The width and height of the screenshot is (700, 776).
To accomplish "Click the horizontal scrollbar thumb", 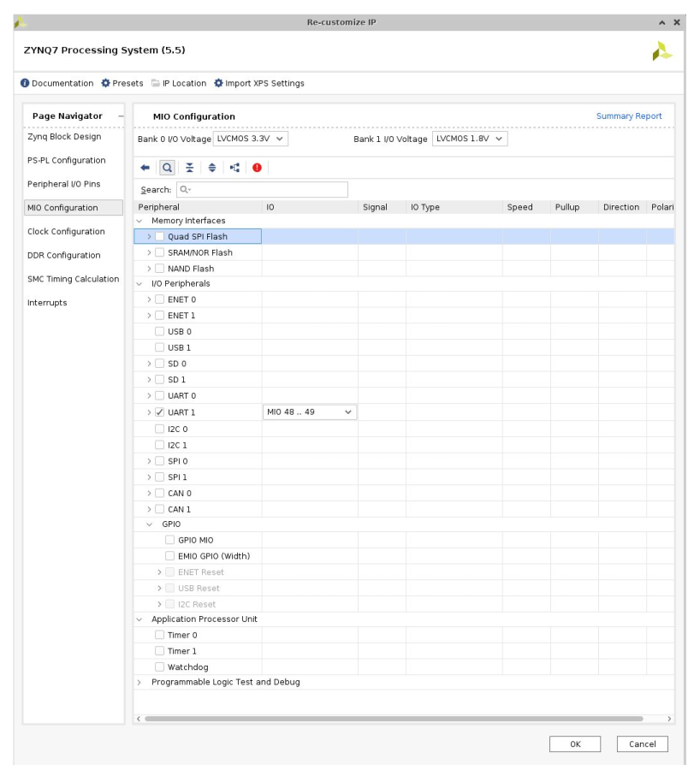I will tap(394, 719).
